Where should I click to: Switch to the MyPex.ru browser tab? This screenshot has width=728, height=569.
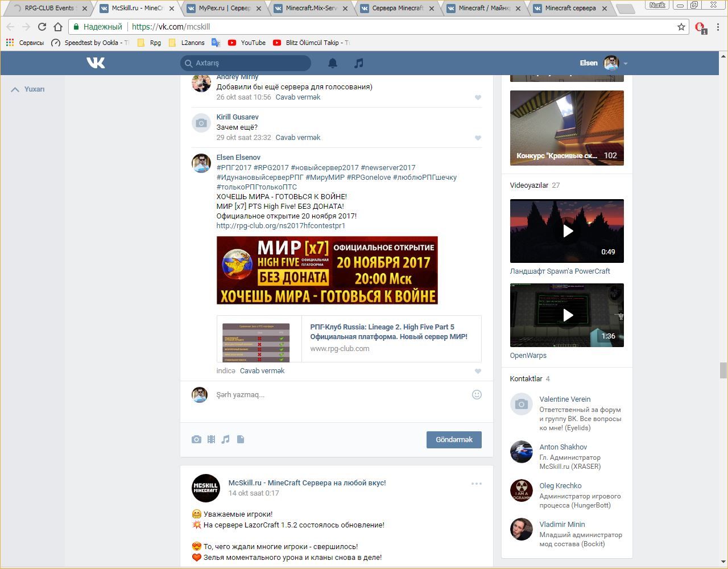coord(224,9)
